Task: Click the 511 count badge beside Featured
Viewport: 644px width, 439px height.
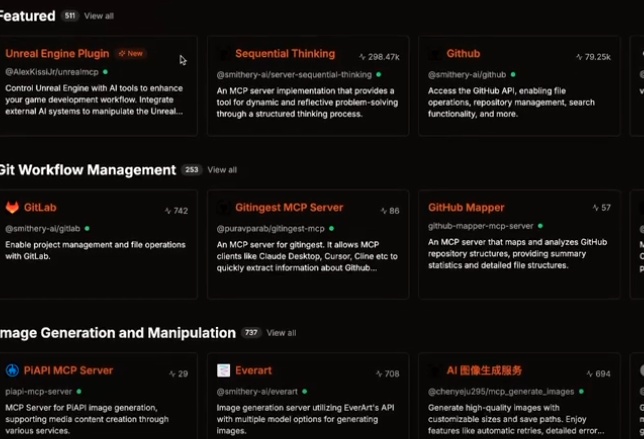Action: 70,16
